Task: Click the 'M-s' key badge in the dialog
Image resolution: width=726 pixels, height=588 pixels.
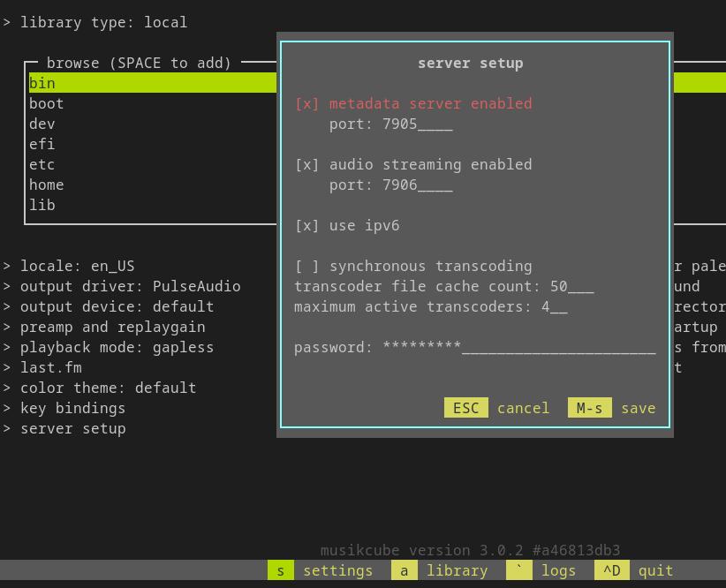Action: (589, 408)
